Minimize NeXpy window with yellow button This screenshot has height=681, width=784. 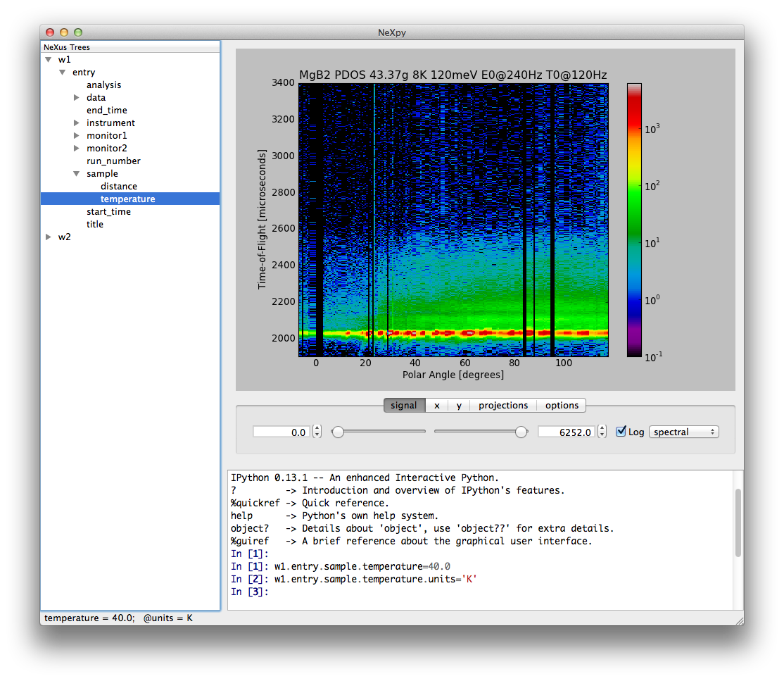tap(64, 32)
